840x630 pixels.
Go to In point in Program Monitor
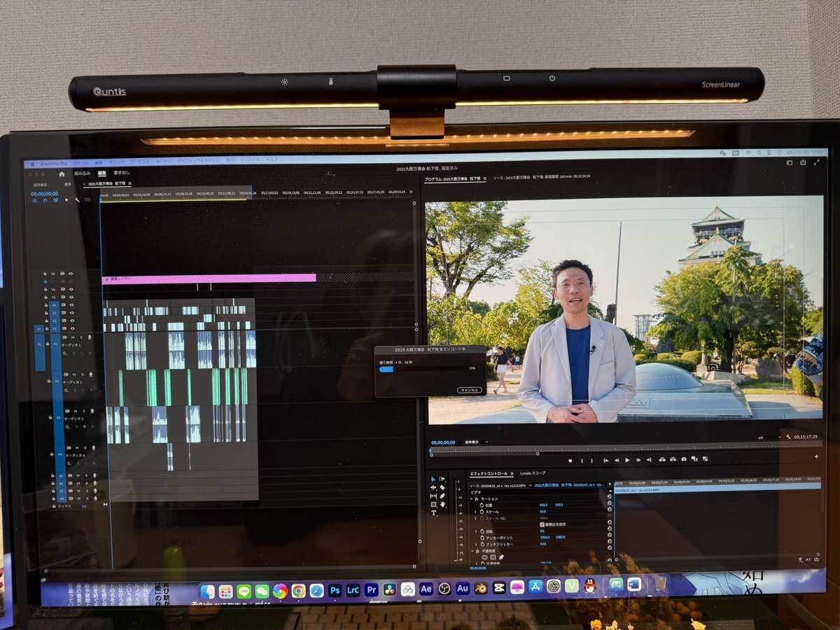605,460
